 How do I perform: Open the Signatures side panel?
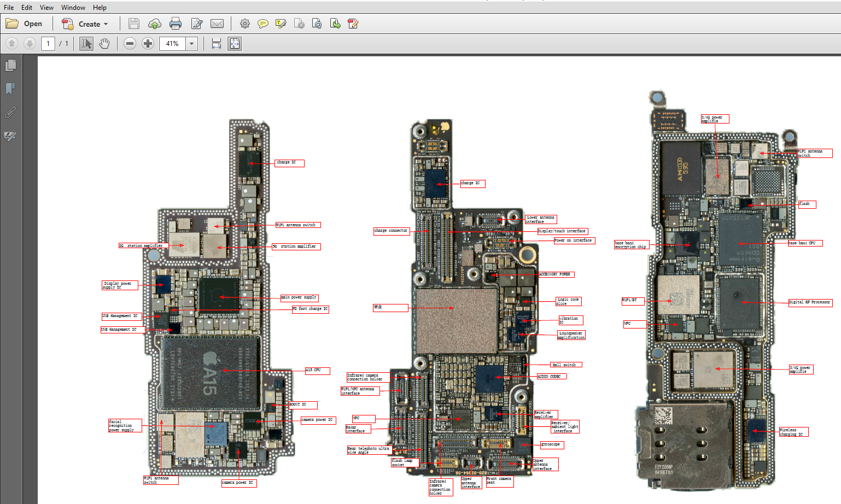pyautogui.click(x=10, y=136)
